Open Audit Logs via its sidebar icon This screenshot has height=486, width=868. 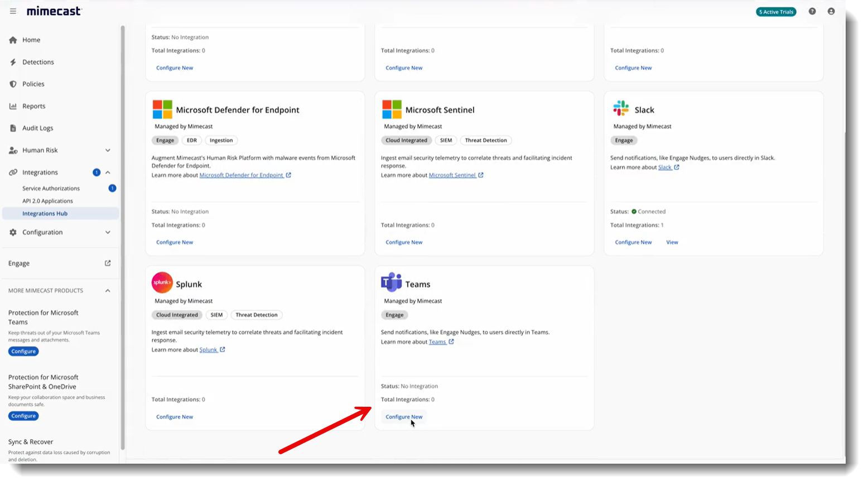point(12,128)
